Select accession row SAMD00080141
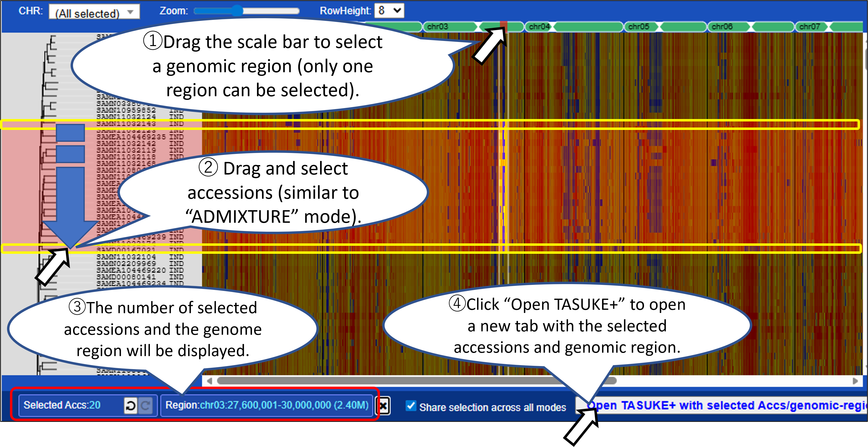This screenshot has height=447, width=868. [x=140, y=277]
